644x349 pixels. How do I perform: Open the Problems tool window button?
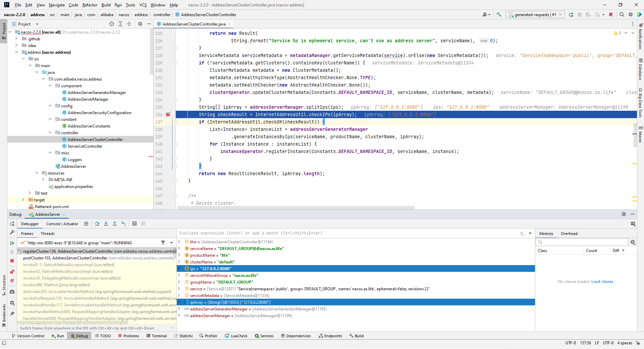click(x=128, y=336)
